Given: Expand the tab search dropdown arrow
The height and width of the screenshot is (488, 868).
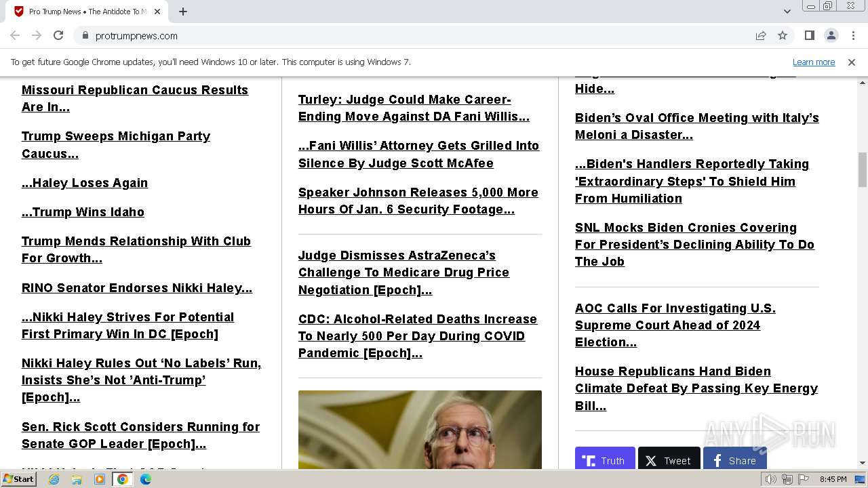Looking at the screenshot, I should [787, 12].
